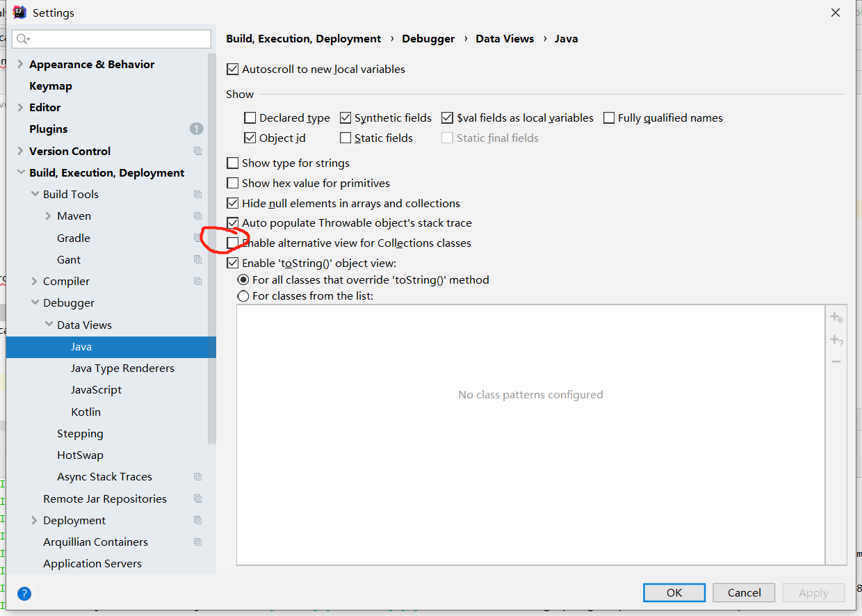Click the add pattern with question mark icon
The height and width of the screenshot is (616, 862).
pyautogui.click(x=836, y=340)
